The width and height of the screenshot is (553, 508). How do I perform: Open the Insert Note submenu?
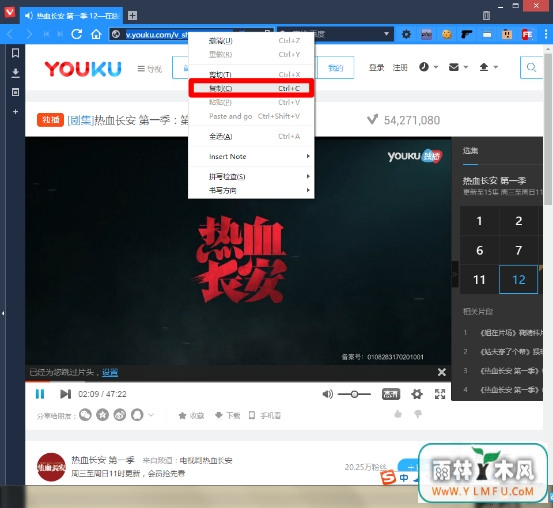(x=251, y=156)
